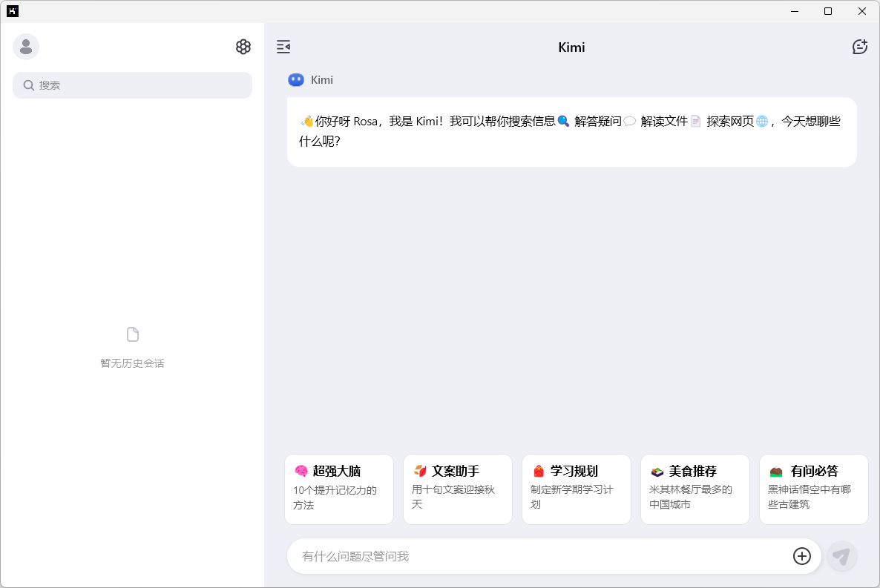The width and height of the screenshot is (880, 588).
Task: Focus the 搜索 search field
Action: click(x=133, y=85)
